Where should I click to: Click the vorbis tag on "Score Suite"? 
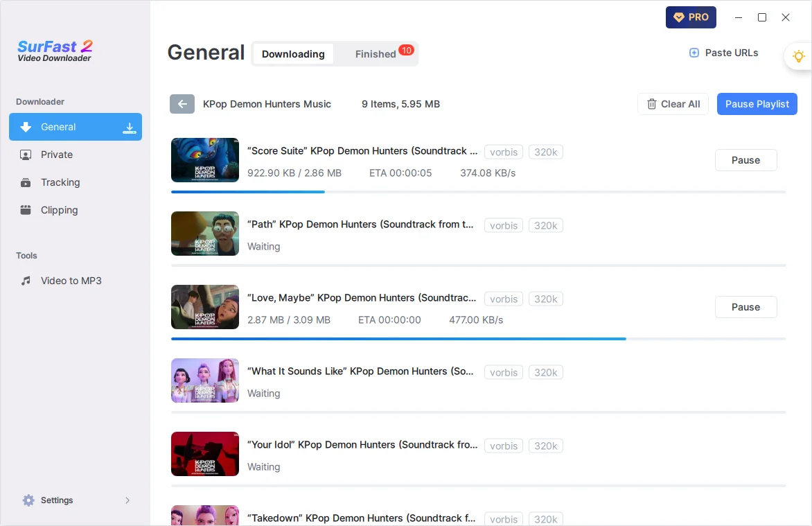coord(504,152)
